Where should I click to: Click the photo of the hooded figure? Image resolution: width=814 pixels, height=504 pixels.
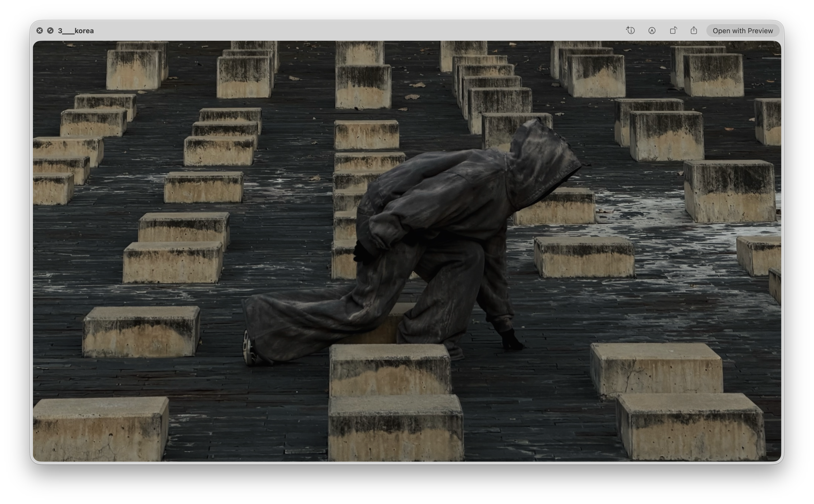pyautogui.click(x=406, y=251)
